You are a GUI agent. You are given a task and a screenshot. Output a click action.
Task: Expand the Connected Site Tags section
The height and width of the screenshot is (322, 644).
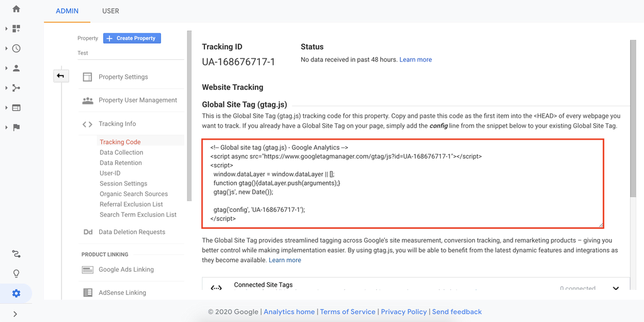615,288
